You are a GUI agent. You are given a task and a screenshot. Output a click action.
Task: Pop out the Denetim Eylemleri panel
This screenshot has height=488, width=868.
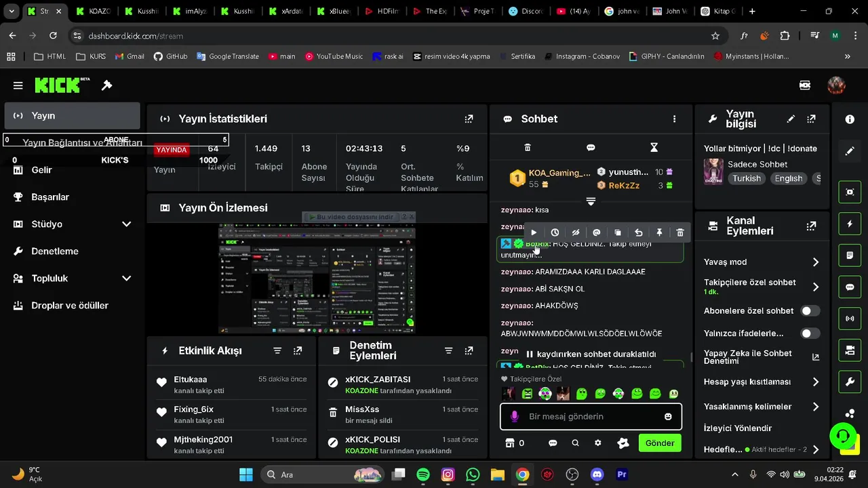pyautogui.click(x=469, y=350)
